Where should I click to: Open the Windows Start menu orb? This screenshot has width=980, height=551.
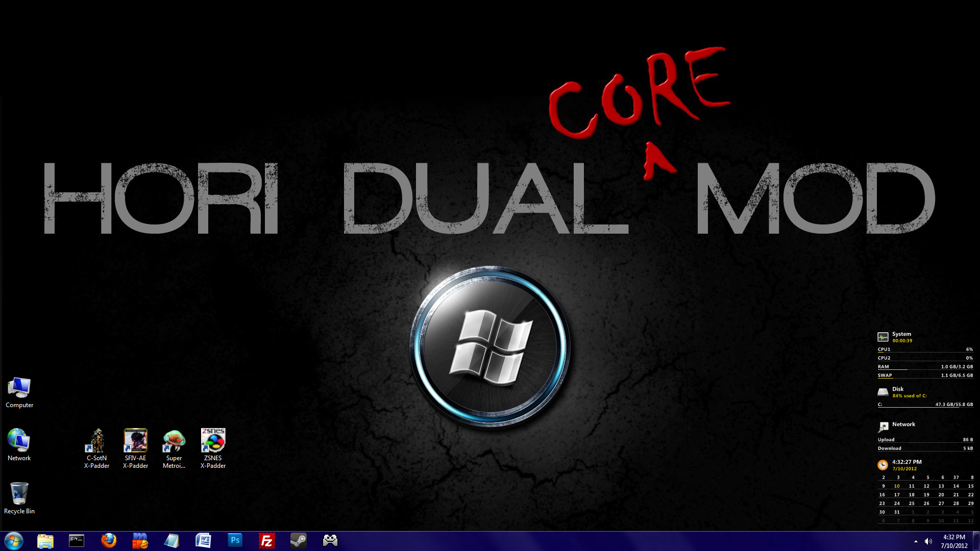click(x=14, y=541)
